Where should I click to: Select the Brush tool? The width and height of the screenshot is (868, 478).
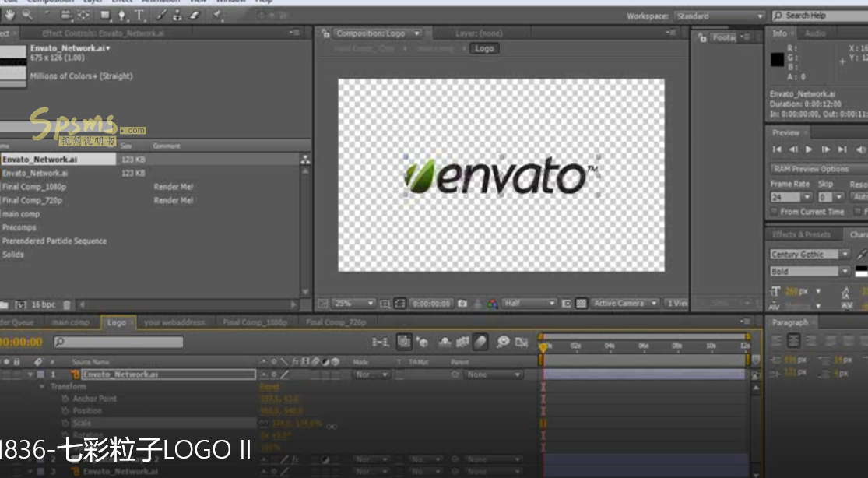coord(161,16)
